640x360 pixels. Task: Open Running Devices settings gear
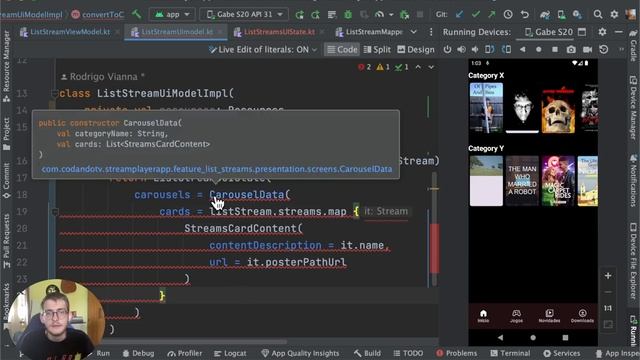click(602, 31)
